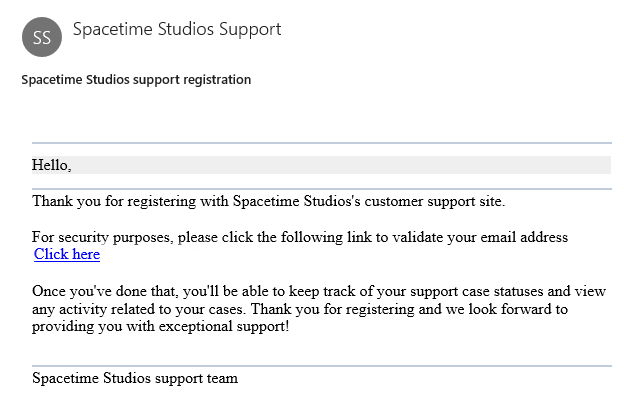Click the gray highlighted greeting bar
The height and width of the screenshot is (401, 624).
[x=321, y=165]
